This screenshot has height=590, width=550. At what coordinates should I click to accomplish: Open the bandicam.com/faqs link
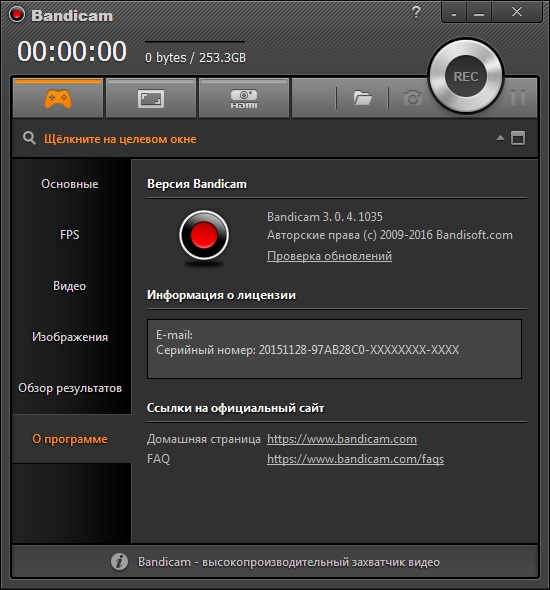pos(355,459)
